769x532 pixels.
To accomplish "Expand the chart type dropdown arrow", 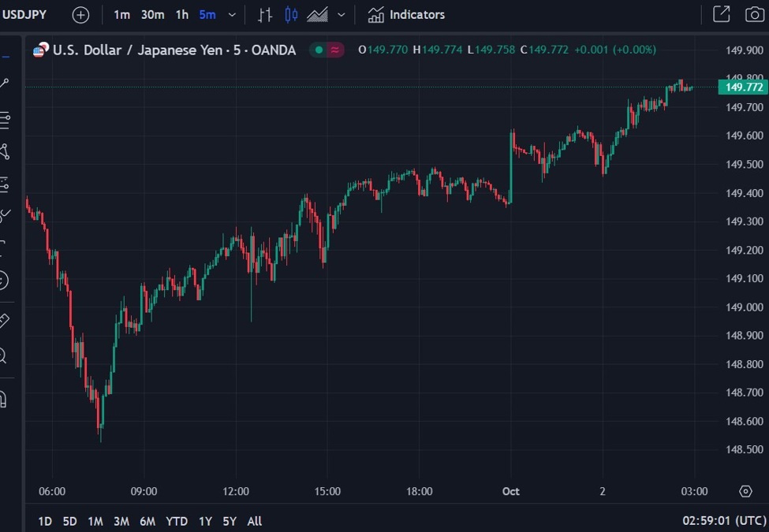I will (341, 15).
